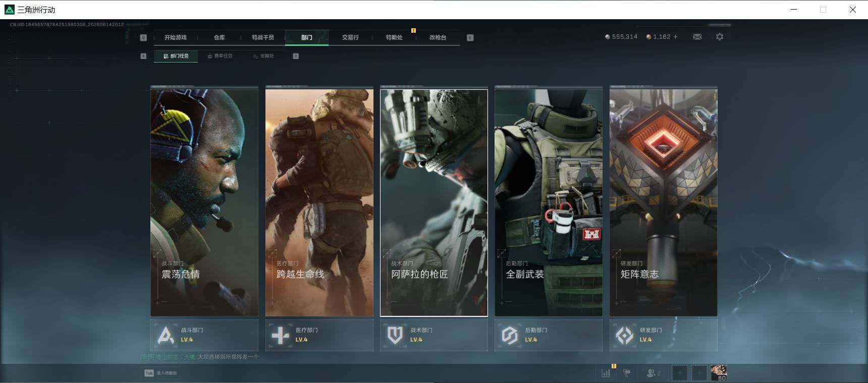Open the 跨越生命线 medical department card

pyautogui.click(x=319, y=202)
